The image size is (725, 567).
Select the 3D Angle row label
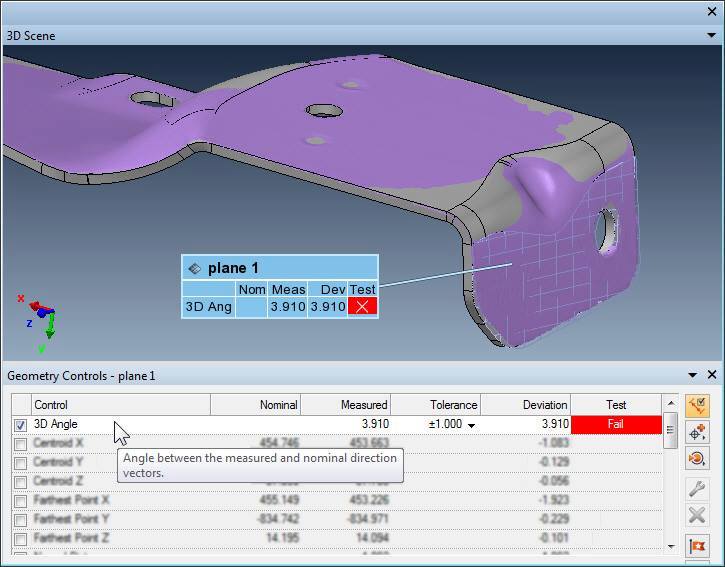55,424
